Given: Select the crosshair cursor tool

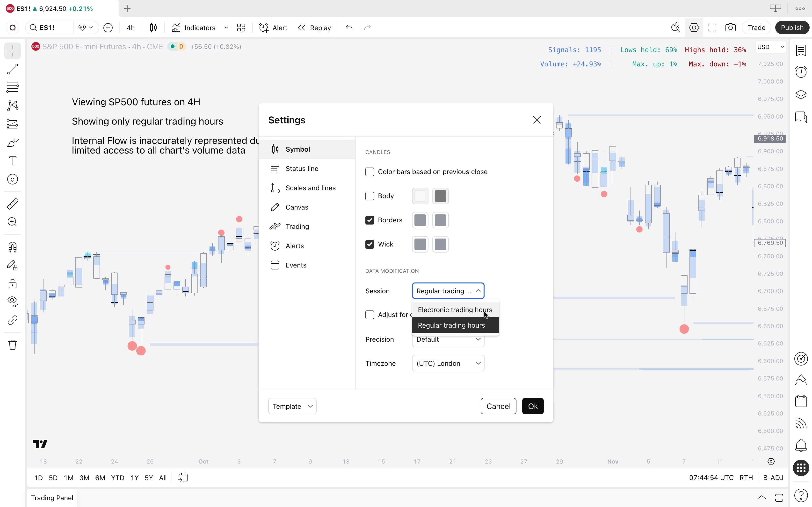Looking at the screenshot, I should pos(12,51).
